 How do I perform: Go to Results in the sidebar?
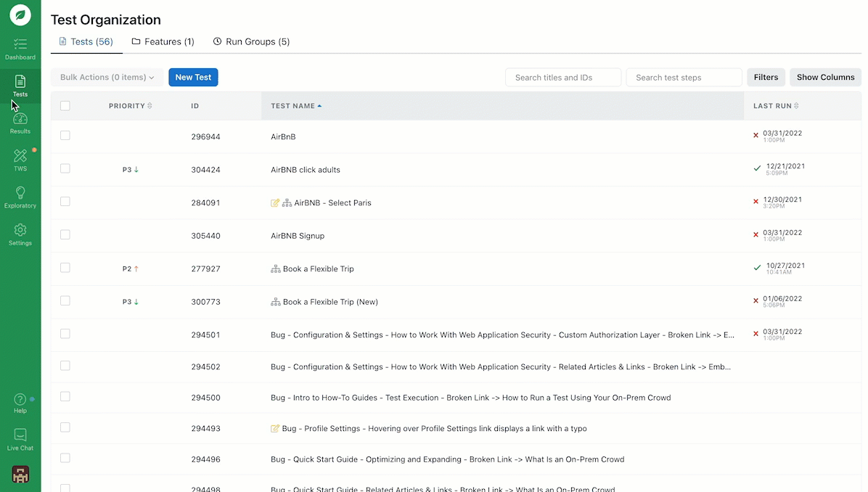tap(20, 123)
